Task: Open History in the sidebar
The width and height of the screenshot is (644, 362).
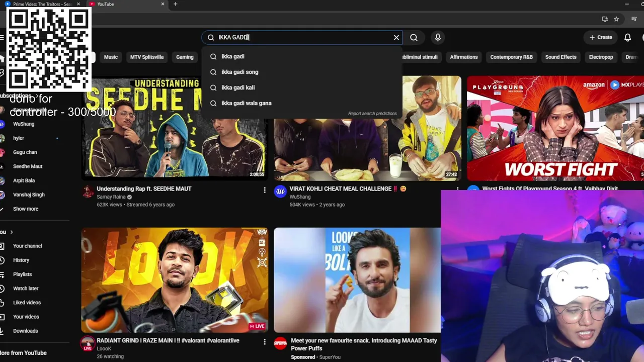Action: point(21,260)
